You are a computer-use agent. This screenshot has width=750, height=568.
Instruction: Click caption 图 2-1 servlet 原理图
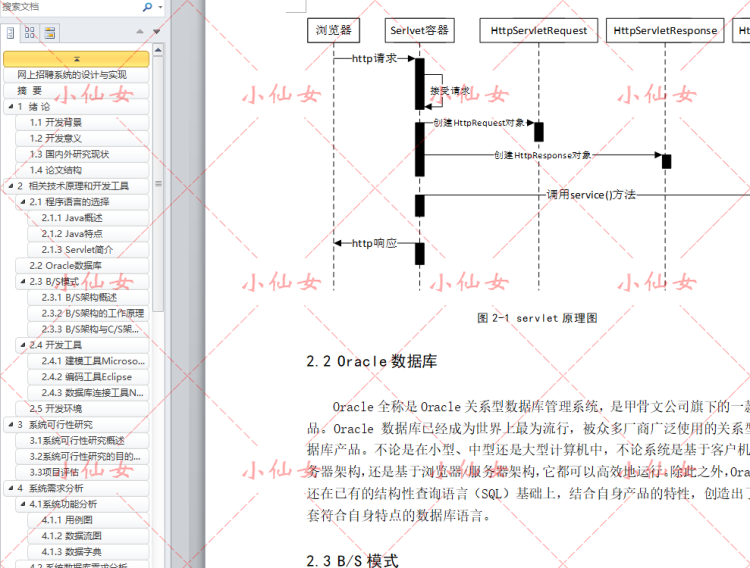[x=537, y=318]
